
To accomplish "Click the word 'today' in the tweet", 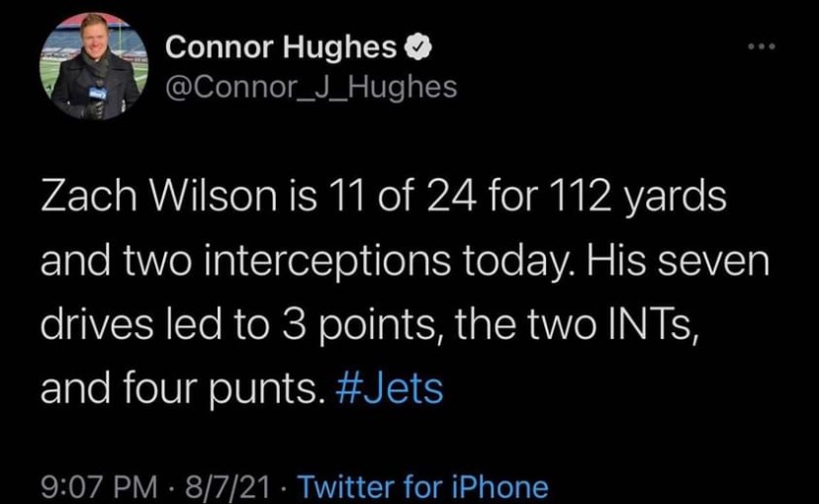I will [516, 261].
